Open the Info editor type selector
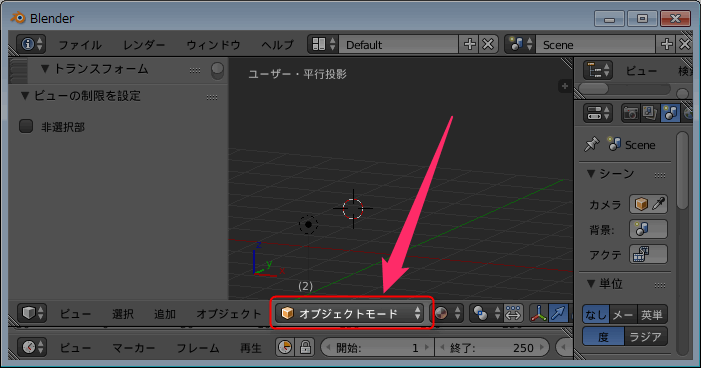This screenshot has width=701, height=368. (31, 44)
